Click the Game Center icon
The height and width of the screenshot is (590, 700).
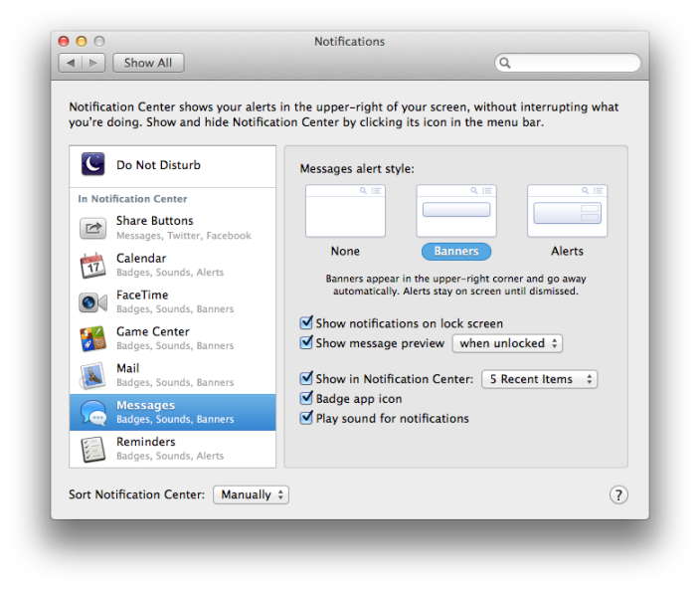click(x=92, y=338)
